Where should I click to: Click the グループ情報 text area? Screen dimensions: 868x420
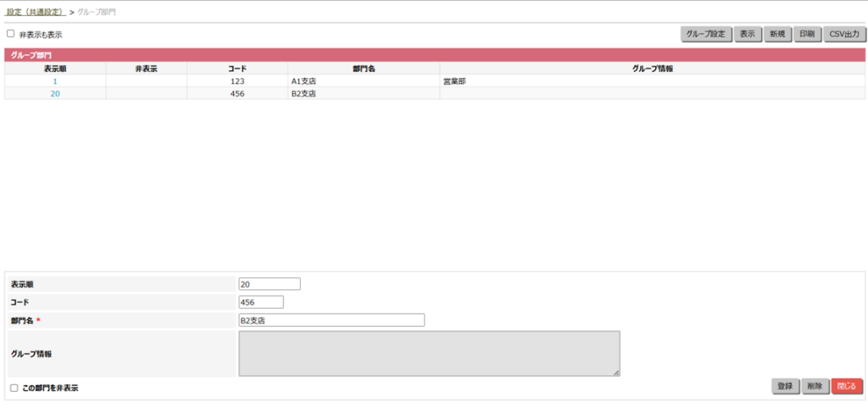point(429,353)
